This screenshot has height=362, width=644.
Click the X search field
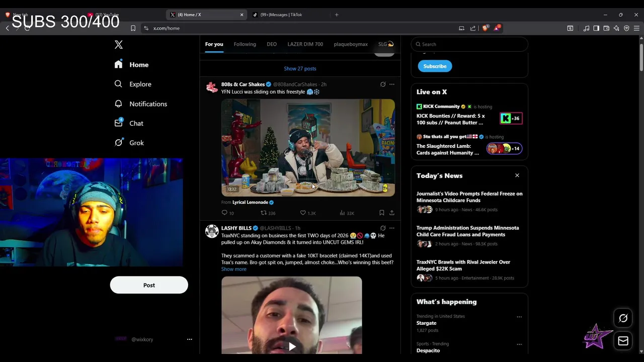[x=469, y=44]
